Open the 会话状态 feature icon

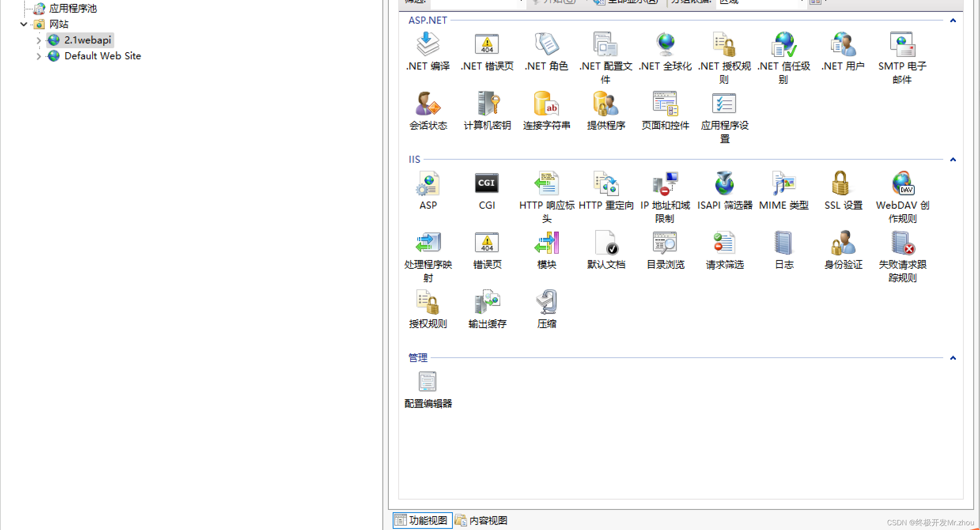coord(428,104)
